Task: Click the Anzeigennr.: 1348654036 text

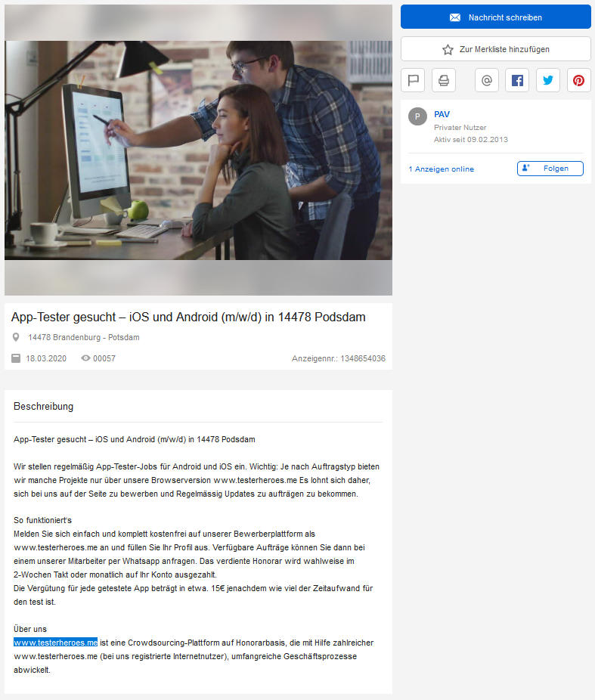Action: pyautogui.click(x=339, y=358)
